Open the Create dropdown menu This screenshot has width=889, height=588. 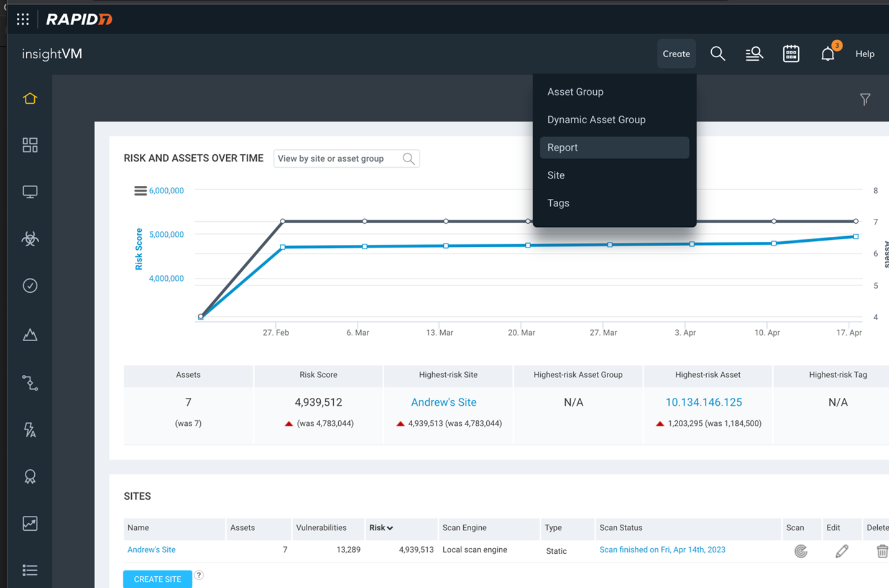[x=676, y=54]
